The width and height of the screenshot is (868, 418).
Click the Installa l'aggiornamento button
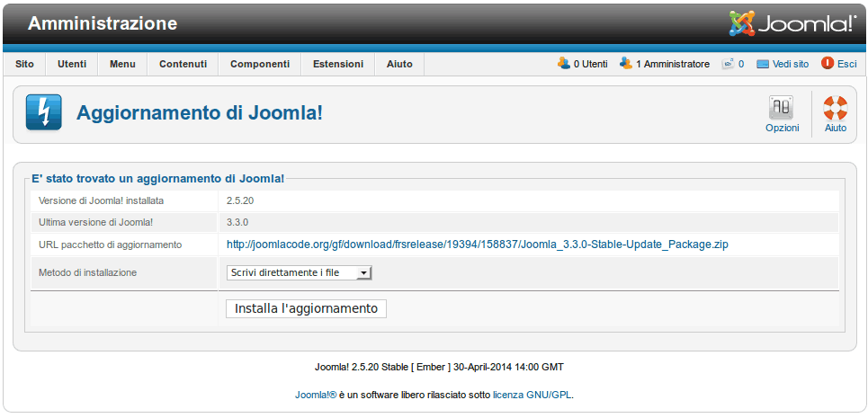pos(306,308)
